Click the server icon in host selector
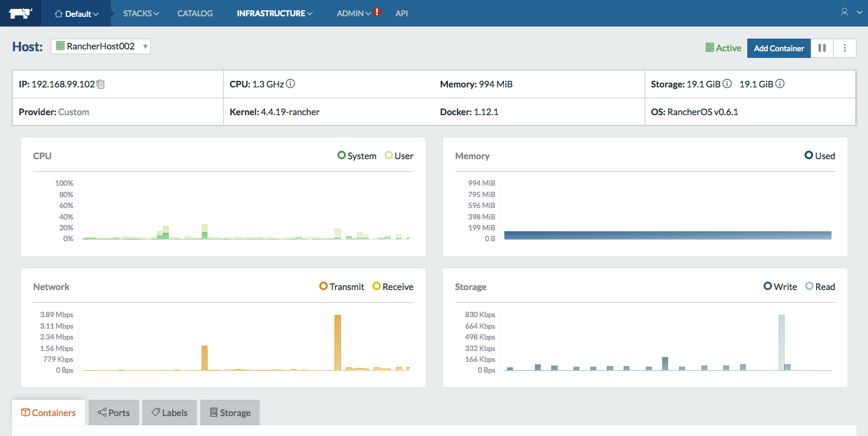 click(60, 46)
